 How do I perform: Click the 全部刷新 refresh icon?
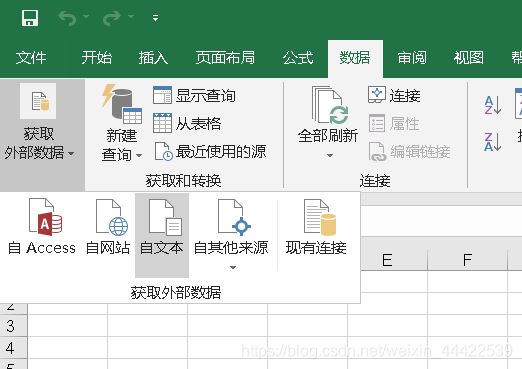(330, 105)
